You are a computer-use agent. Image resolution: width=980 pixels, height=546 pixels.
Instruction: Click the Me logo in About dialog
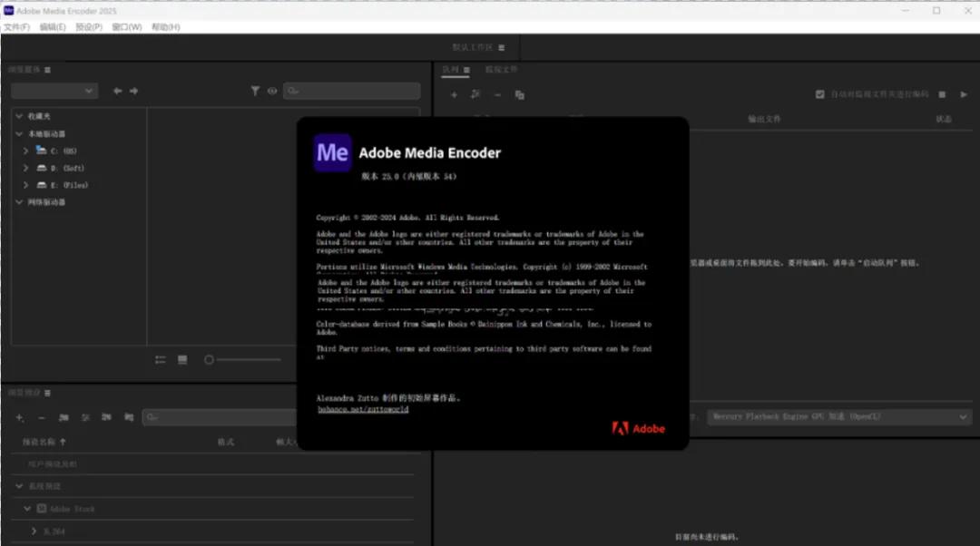tap(332, 152)
